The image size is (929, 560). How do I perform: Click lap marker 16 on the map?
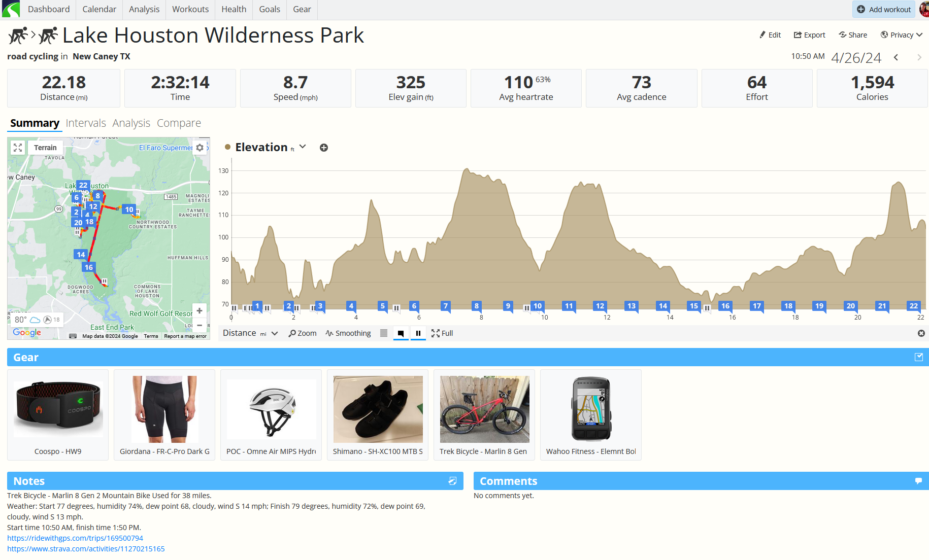[x=89, y=267]
